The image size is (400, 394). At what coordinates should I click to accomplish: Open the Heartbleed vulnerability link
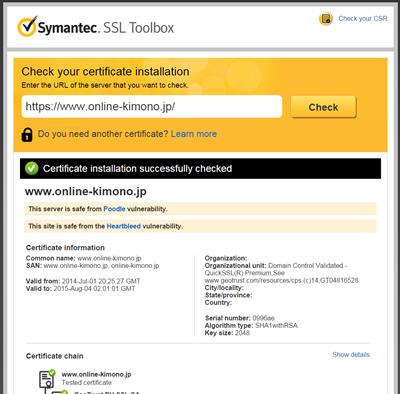124,226
